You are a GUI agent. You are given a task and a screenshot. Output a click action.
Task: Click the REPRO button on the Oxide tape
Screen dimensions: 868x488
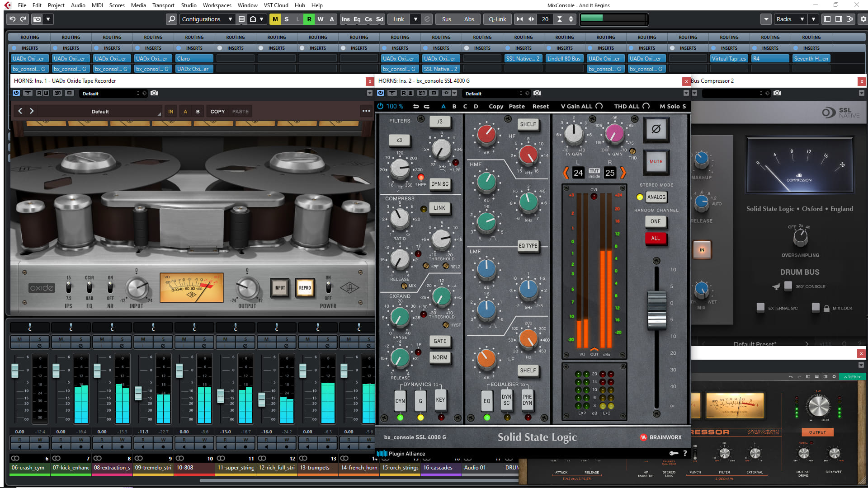point(305,288)
